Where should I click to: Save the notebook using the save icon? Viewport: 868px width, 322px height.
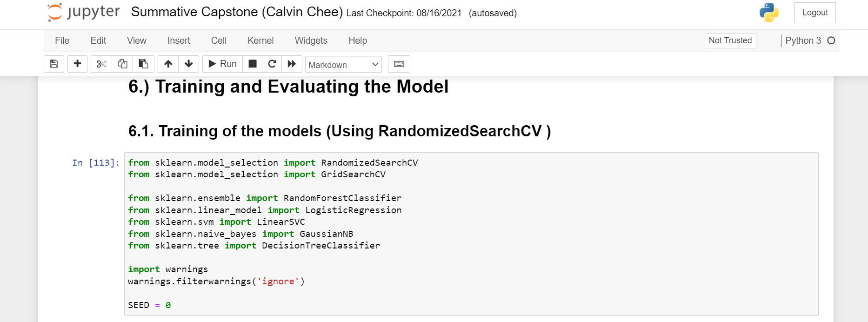(x=53, y=64)
